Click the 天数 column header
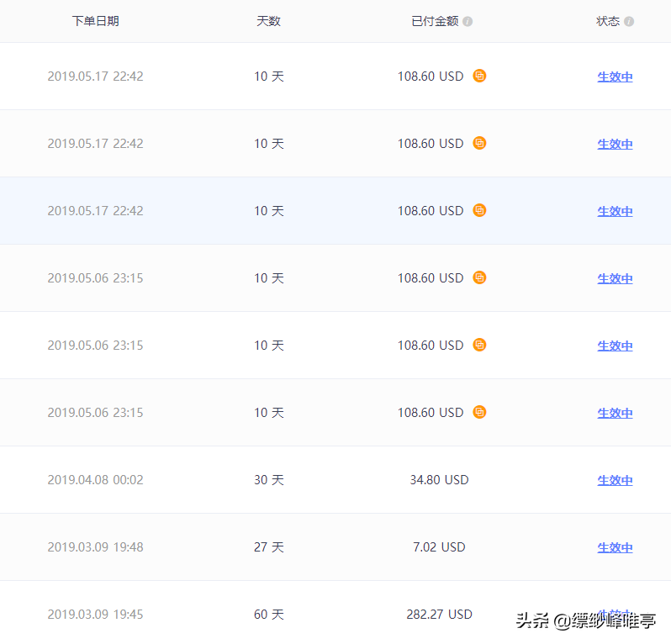671x644 pixels. coord(268,21)
